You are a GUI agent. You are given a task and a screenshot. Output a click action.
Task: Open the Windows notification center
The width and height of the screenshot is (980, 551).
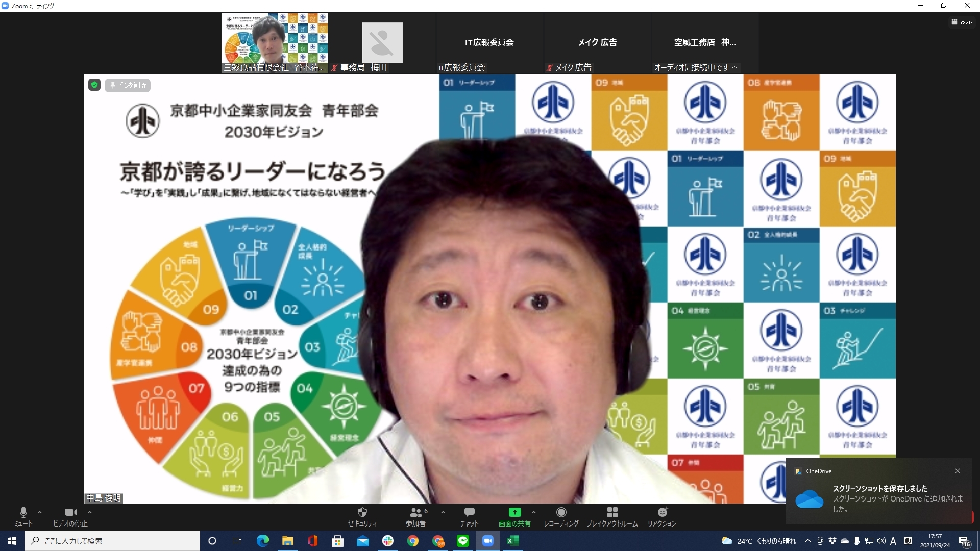pyautogui.click(x=965, y=541)
